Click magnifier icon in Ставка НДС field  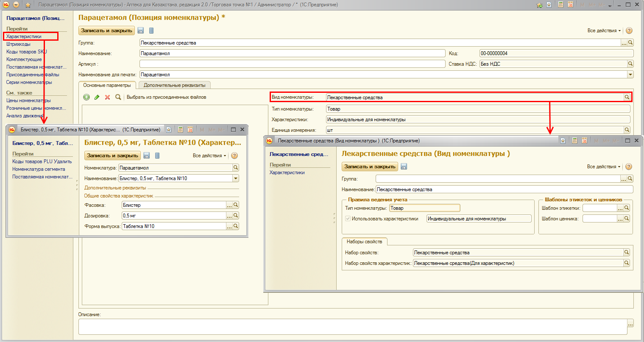(630, 64)
